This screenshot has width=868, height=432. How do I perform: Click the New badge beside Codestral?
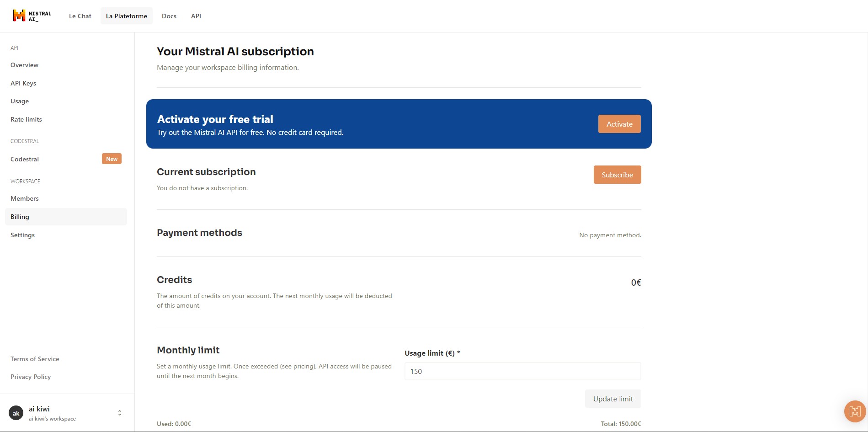click(x=112, y=159)
